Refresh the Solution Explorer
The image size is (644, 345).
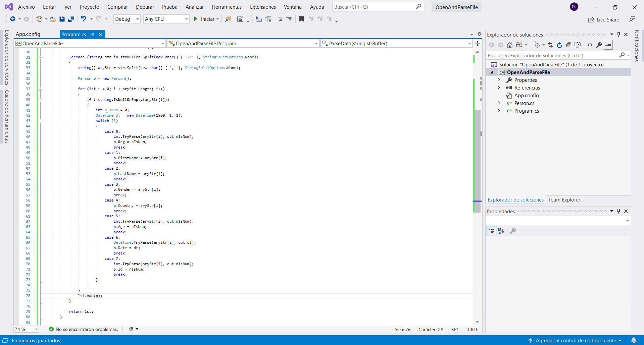559,45
